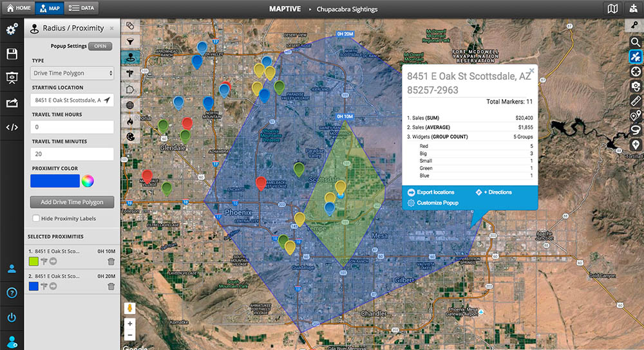Click the blue user account icon
Screen dimensions: 644x350
(x=12, y=269)
